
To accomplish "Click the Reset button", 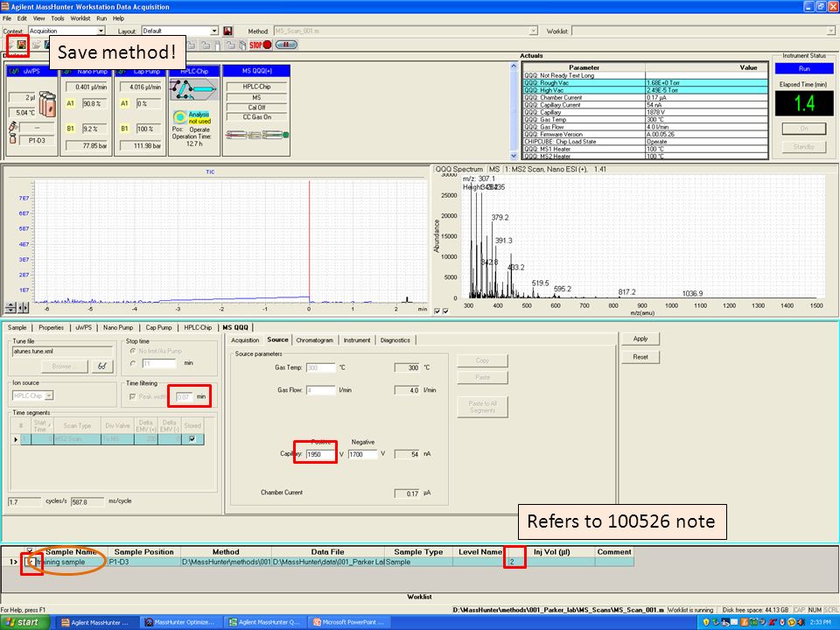I will [x=640, y=357].
